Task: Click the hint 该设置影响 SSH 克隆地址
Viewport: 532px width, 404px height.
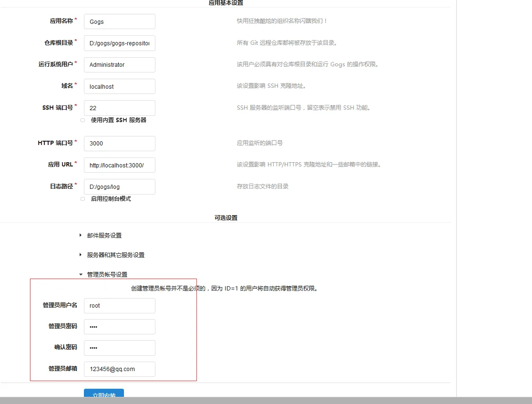Action: pos(272,85)
